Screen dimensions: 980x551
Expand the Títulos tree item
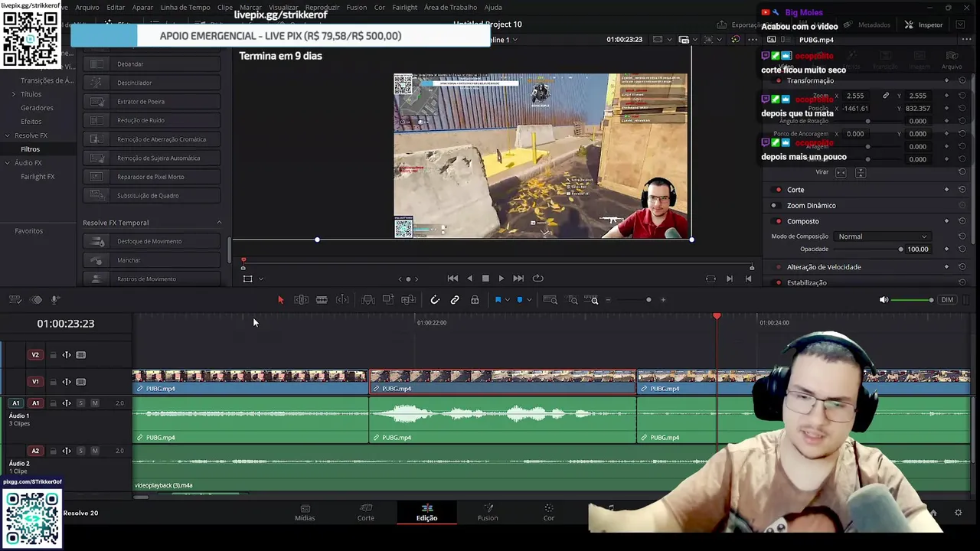coord(13,94)
